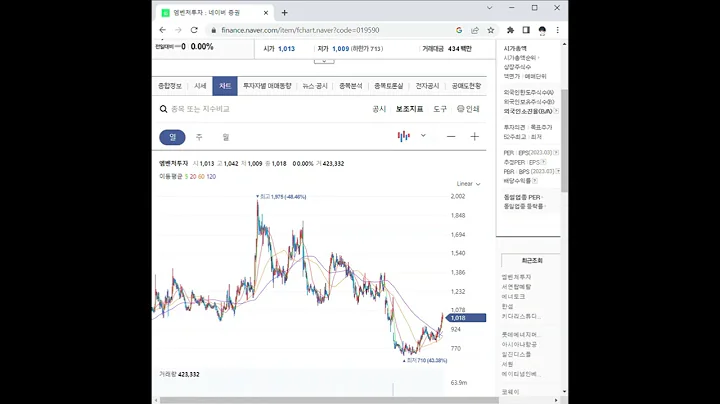Select the 주 weekly period toggle
This screenshot has width=720, height=404.
point(199,137)
